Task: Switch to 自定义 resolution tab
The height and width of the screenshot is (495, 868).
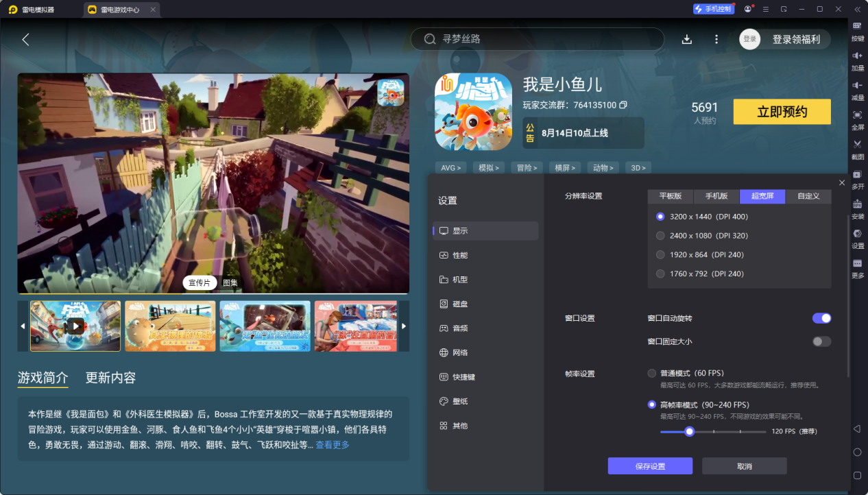Action: [808, 196]
